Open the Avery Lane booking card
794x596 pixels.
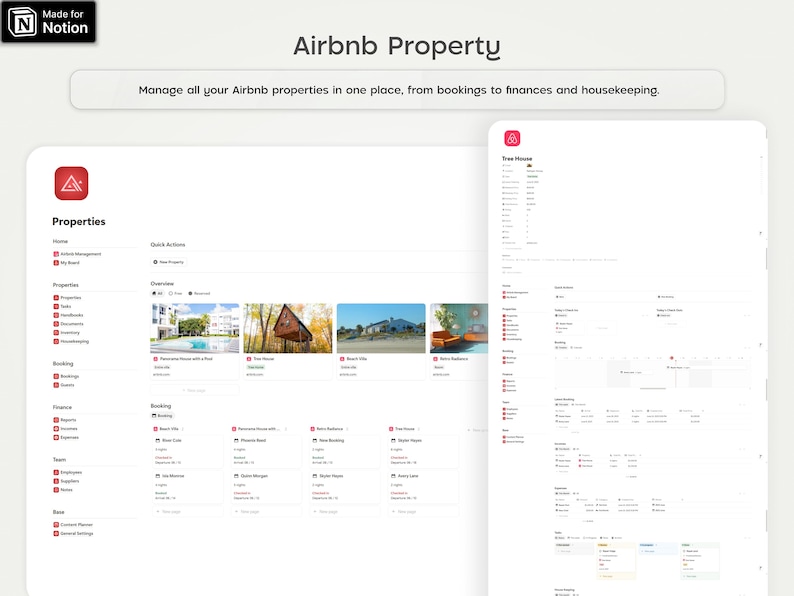click(x=423, y=487)
